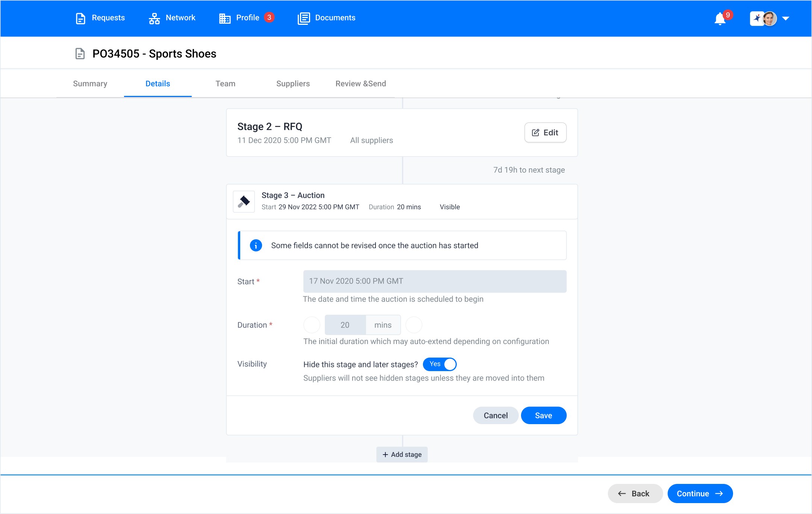Click the auction gavel icon

(244, 202)
